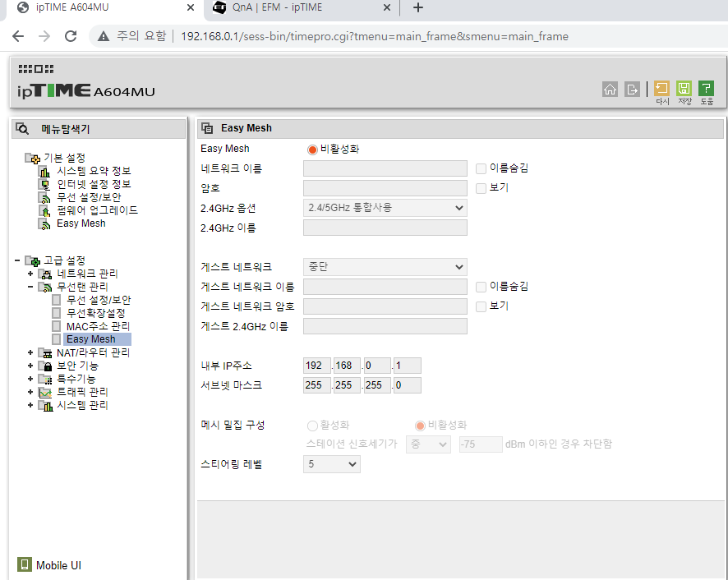Click the 보안 기능 lock icon
The height and width of the screenshot is (580, 728).
45,366
